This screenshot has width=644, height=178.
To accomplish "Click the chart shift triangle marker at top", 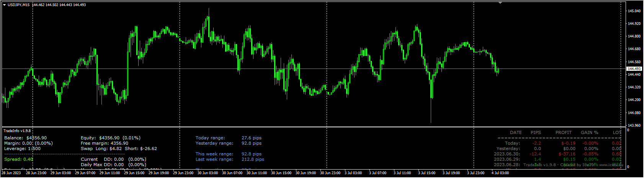I will (500, 3).
